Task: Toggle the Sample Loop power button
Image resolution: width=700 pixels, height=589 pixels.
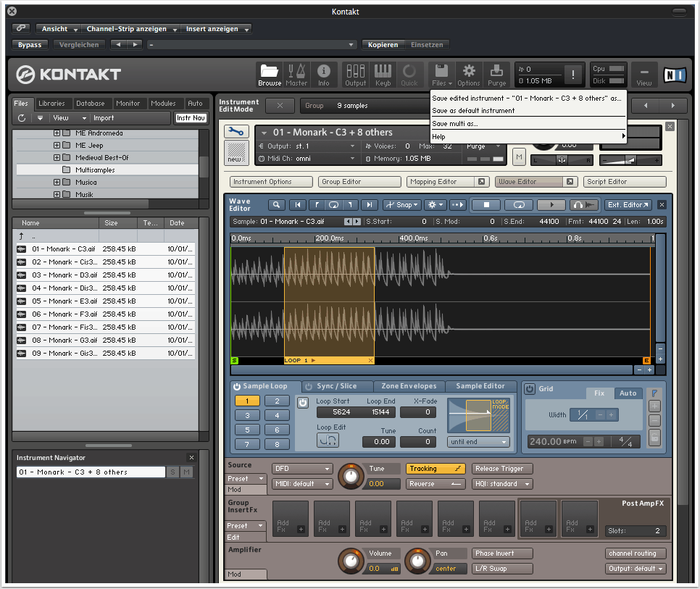Action: (236, 387)
